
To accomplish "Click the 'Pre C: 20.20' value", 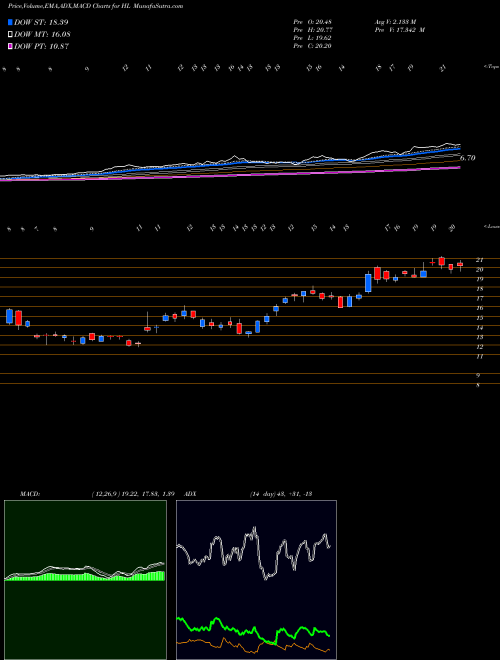I will (313, 45).
